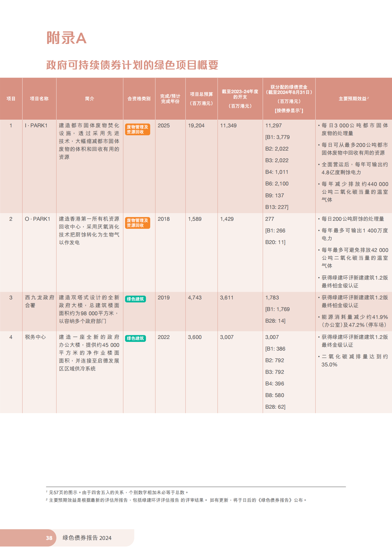Click the 项目名称 column header
The width and height of the screenshot is (392, 555).
point(39,99)
